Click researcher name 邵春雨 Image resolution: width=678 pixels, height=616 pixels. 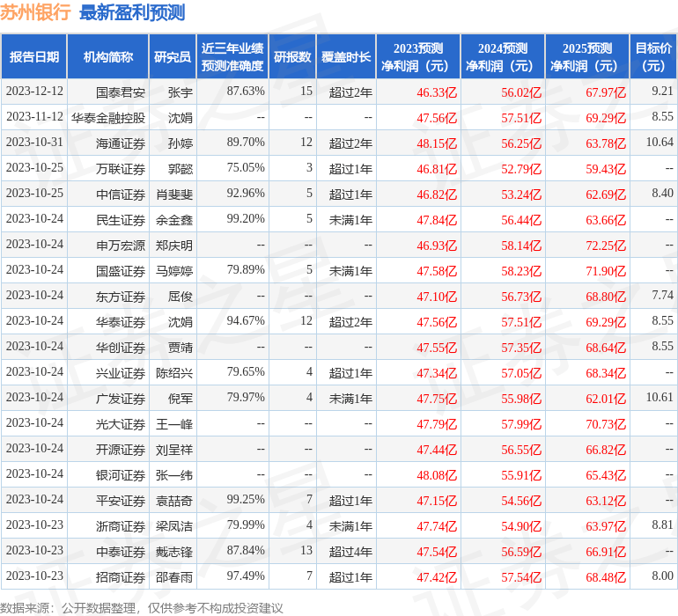click(174, 576)
